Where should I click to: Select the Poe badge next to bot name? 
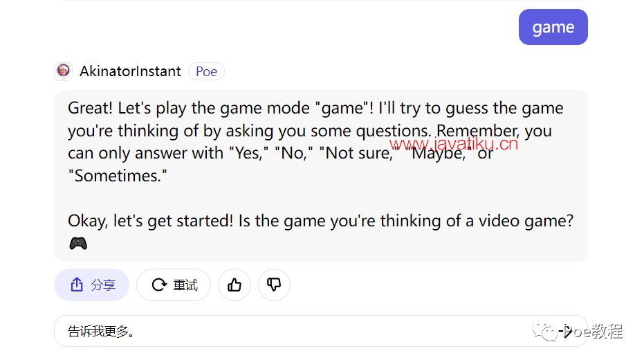(x=206, y=71)
